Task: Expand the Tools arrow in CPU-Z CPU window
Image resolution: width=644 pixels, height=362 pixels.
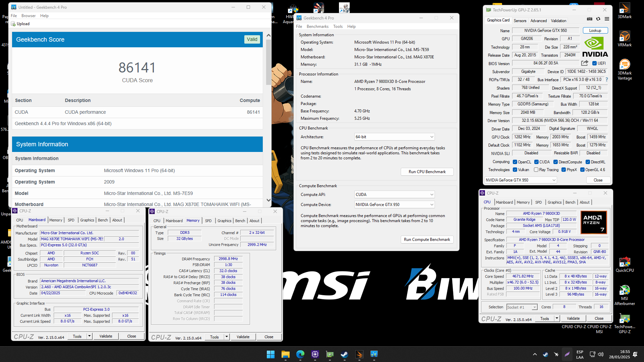Action: click(557, 318)
